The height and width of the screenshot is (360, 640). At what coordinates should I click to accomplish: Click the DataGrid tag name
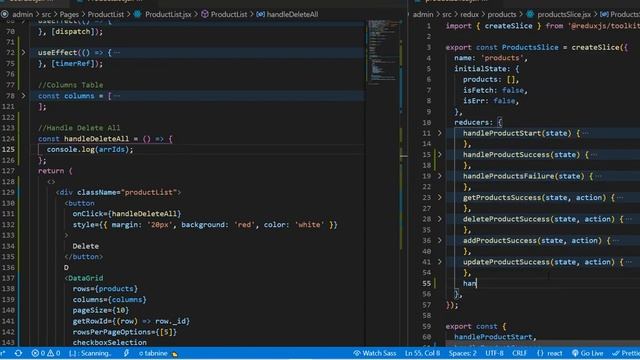(86, 278)
